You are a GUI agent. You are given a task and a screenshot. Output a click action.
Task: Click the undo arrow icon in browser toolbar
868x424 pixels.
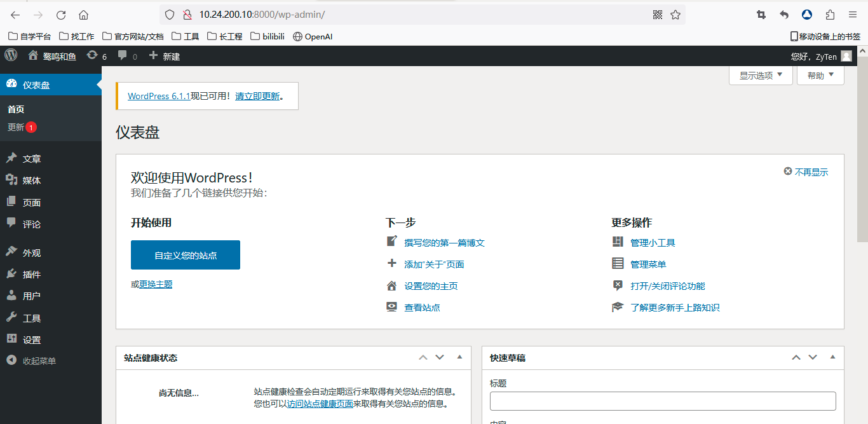tap(784, 15)
